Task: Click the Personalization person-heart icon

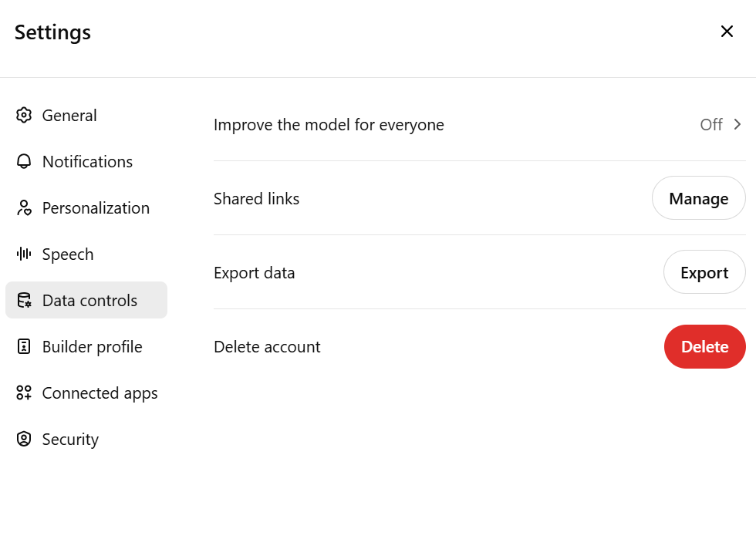Action: (24, 208)
